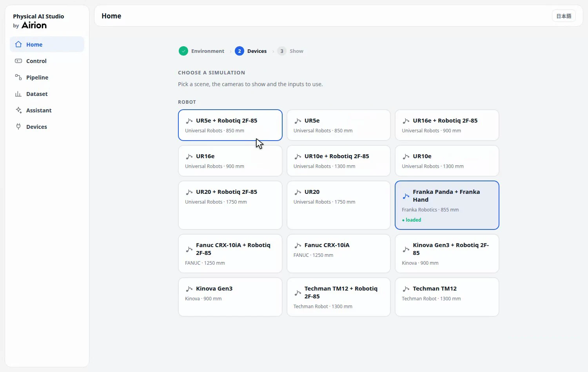Select the plain UR5e robot title

coord(312,121)
